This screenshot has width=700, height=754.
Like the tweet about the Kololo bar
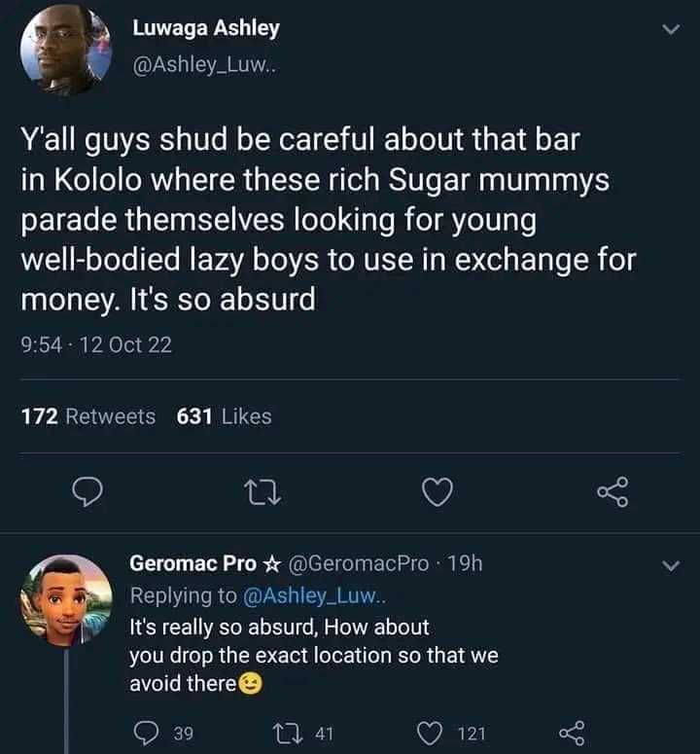(x=437, y=494)
